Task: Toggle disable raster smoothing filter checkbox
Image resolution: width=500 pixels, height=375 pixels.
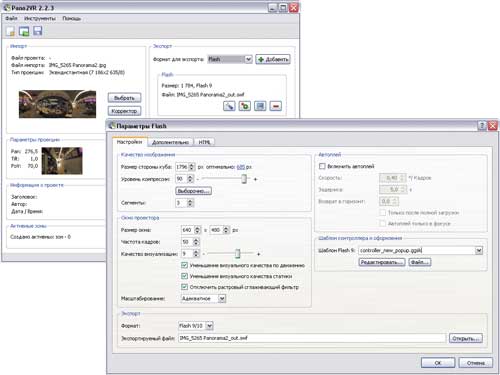Action: (x=184, y=287)
